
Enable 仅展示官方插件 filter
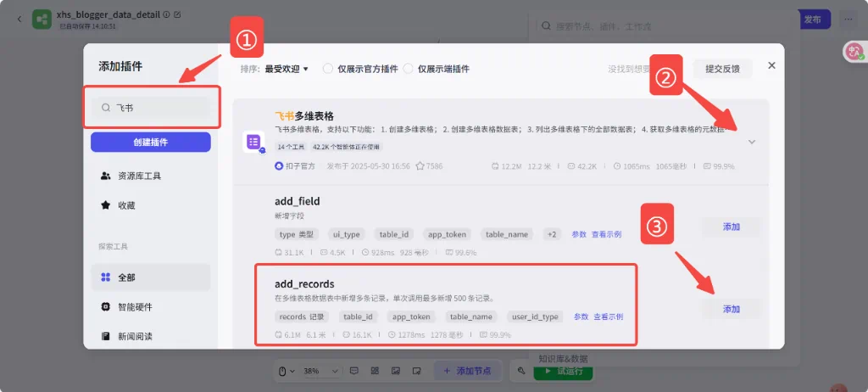click(x=328, y=69)
